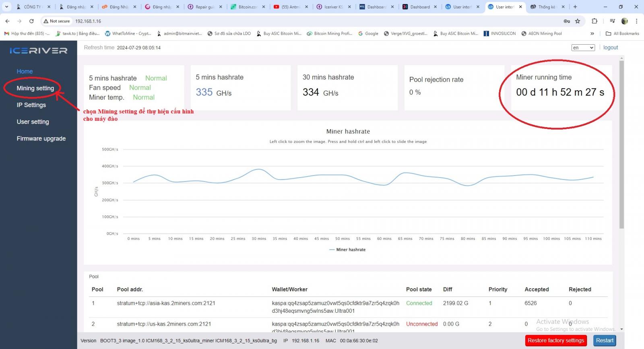644x349 pixels.
Task: Reload the page with the refresh icon
Action: [31, 21]
